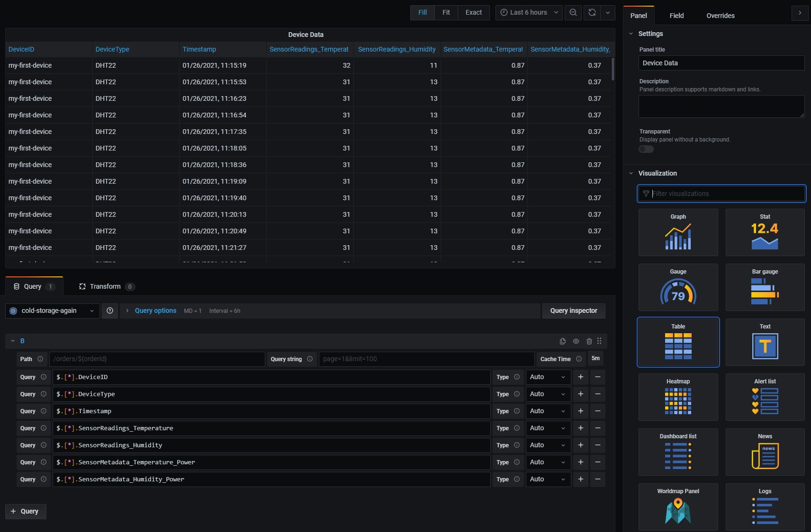
Task: Choose the Logs visualization
Action: (x=765, y=507)
